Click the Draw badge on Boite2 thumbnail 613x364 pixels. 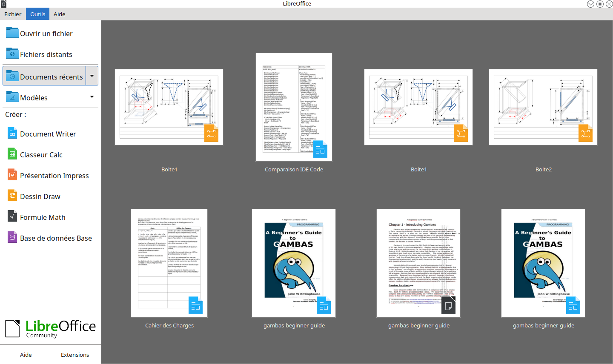tap(586, 133)
